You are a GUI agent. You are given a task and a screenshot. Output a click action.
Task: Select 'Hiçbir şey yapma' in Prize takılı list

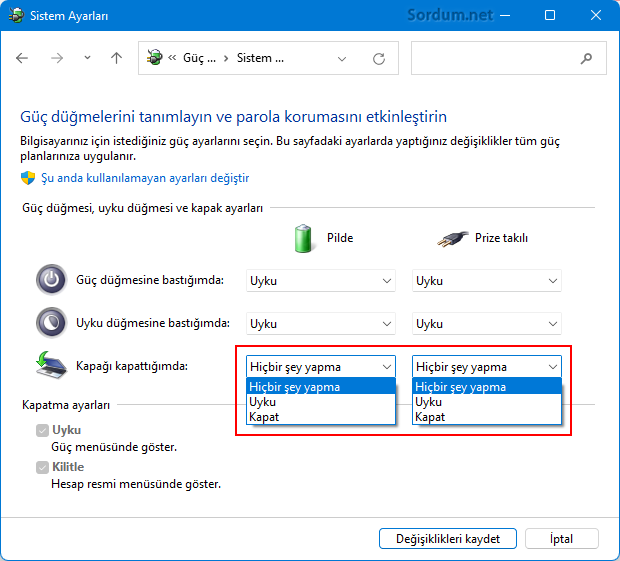(x=487, y=386)
